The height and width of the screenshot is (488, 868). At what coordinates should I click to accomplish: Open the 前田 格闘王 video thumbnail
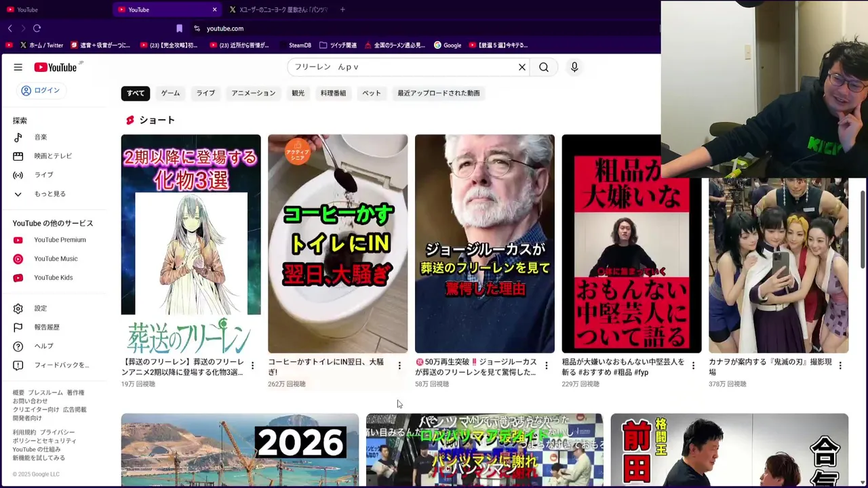pos(730,450)
